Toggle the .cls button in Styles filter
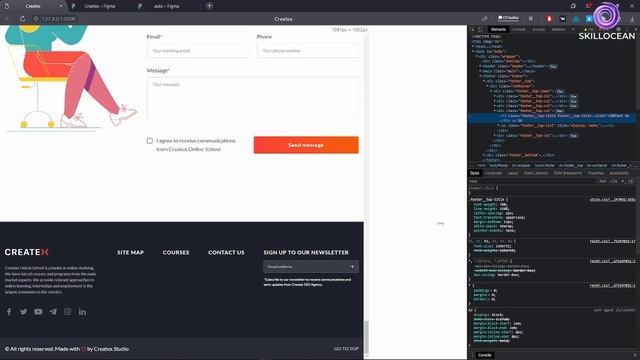Image resolution: width=640 pixels, height=360 pixels. (613, 181)
